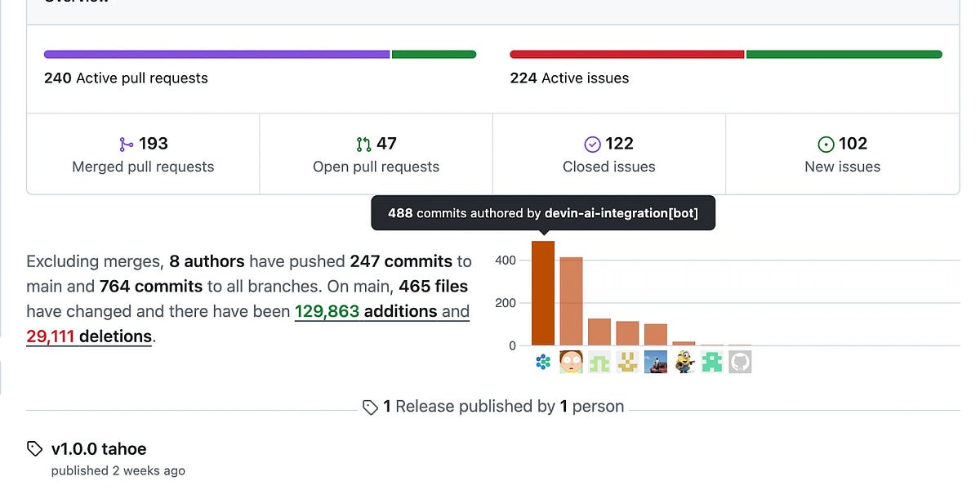This screenshot has height=490, width=980.
Task: Click the '224 Active issues' text
Action: [x=569, y=78]
